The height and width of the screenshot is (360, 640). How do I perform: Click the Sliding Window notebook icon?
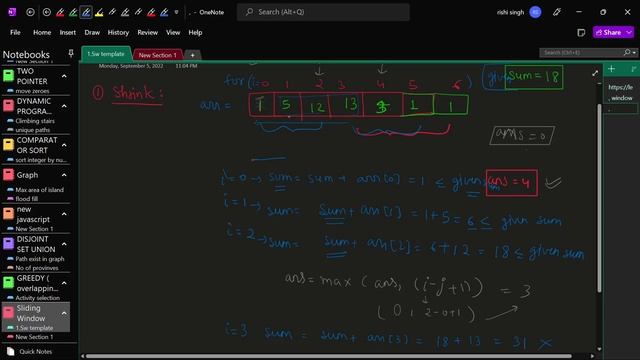coord(9,313)
